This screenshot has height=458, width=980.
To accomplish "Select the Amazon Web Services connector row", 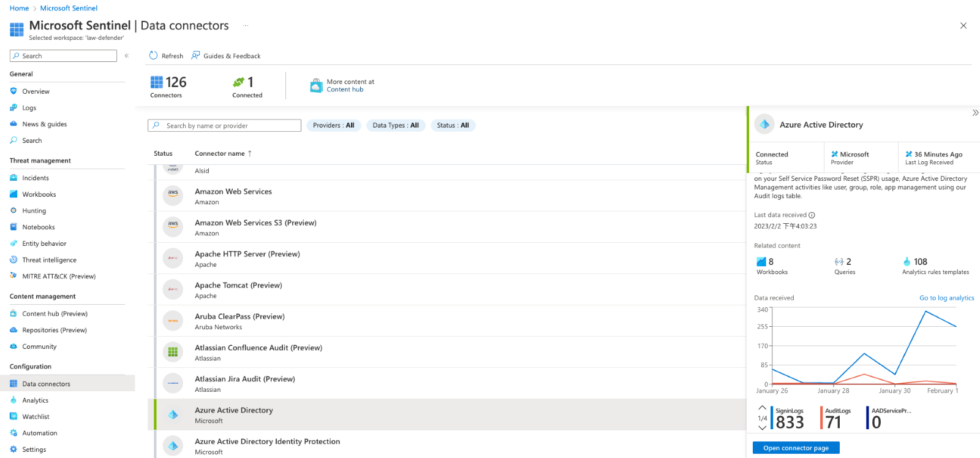I will coord(447,196).
